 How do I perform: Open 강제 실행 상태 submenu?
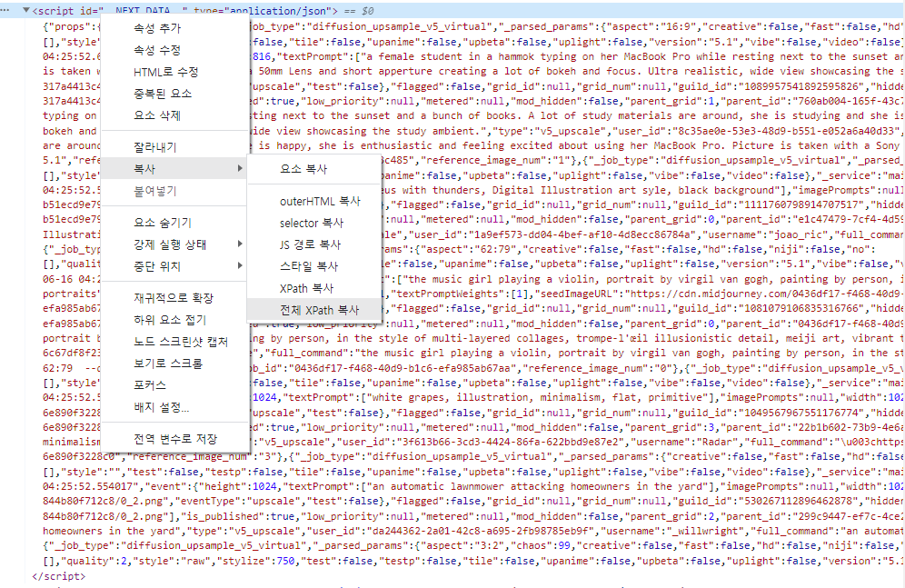coord(174,244)
